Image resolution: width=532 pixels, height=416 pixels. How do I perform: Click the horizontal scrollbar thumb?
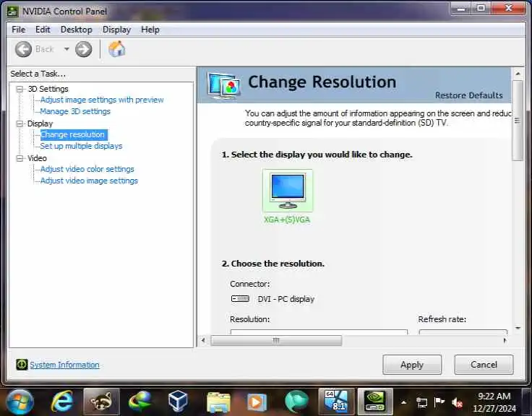(x=276, y=340)
